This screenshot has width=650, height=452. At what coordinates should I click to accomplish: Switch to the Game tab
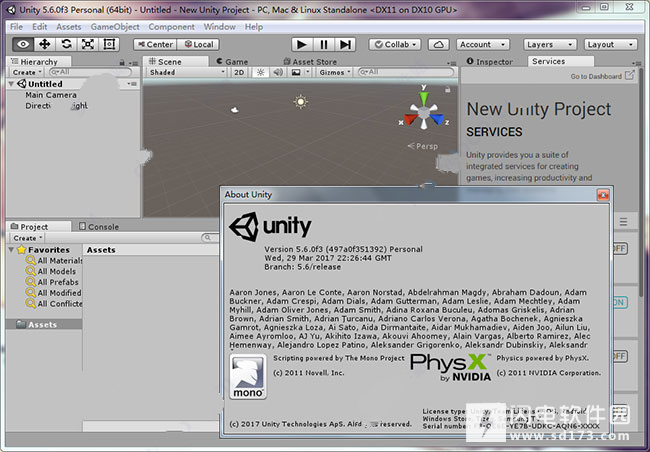click(232, 61)
